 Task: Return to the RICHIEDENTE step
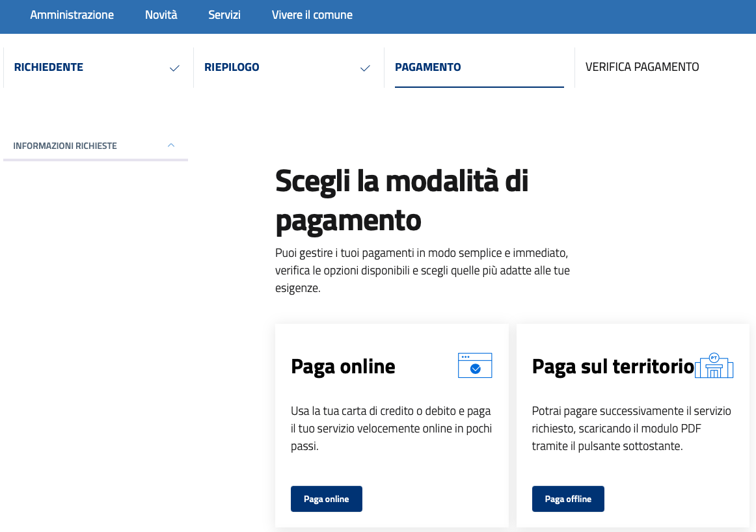[49, 67]
